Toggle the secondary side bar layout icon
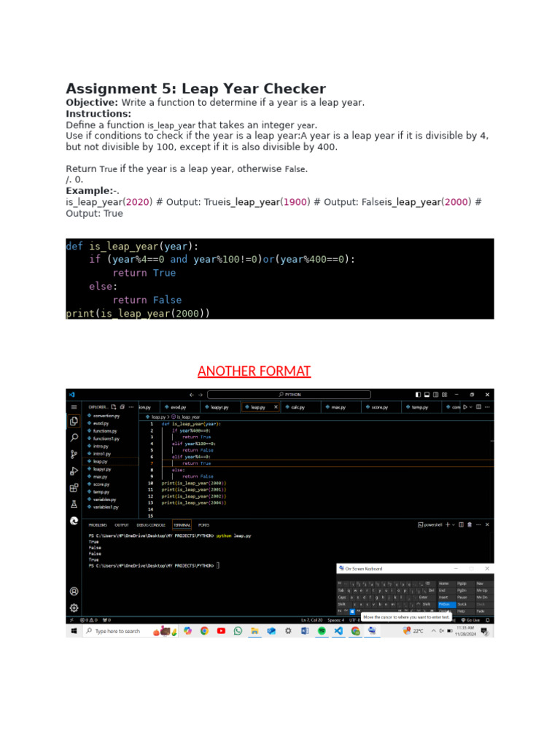 tap(436, 395)
